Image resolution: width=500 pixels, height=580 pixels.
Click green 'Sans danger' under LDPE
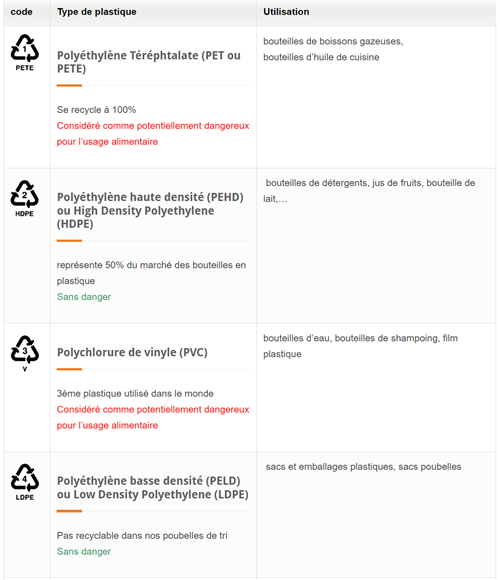[84, 551]
